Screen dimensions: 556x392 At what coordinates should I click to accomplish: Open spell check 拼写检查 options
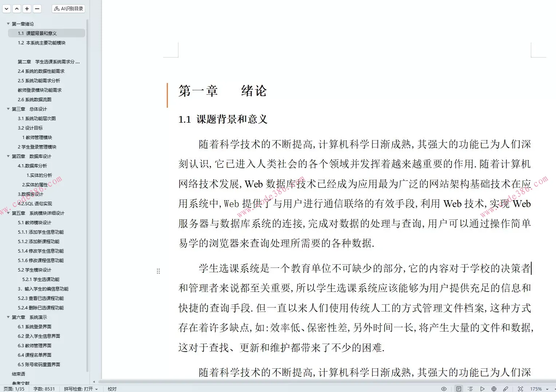click(x=96, y=389)
